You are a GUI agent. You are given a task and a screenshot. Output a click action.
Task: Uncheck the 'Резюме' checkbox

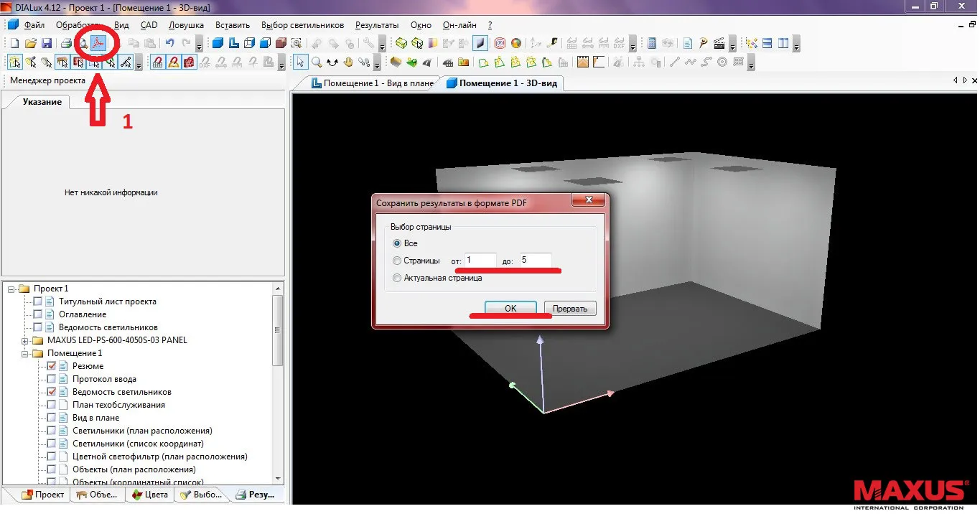51,366
